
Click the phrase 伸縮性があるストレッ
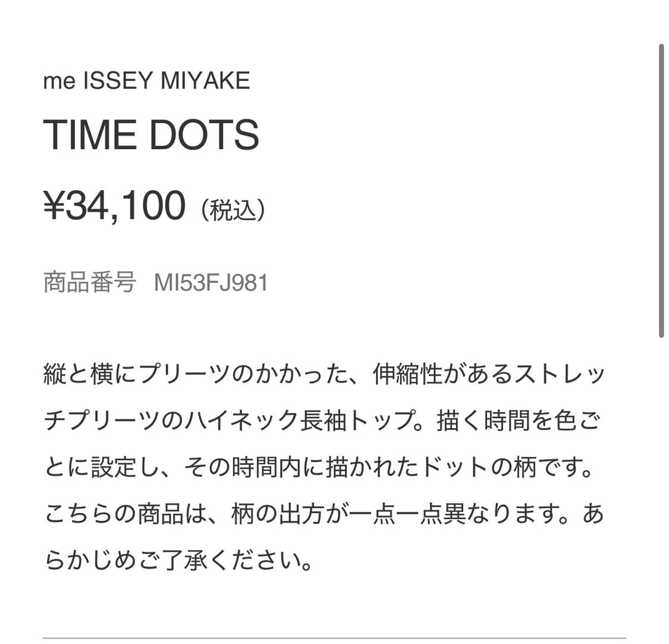489,375
